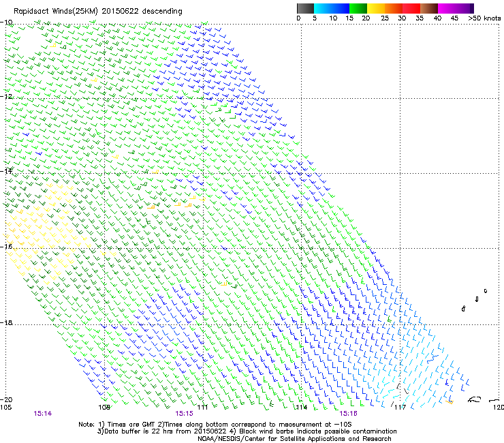Click the latitude label '-14'
The width and height of the screenshot is (504, 443).
[7, 171]
